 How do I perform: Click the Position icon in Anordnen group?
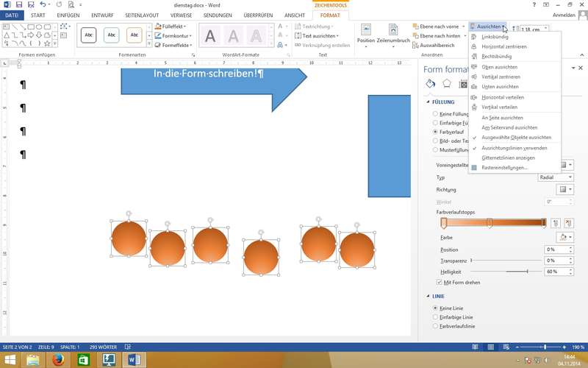(x=365, y=32)
